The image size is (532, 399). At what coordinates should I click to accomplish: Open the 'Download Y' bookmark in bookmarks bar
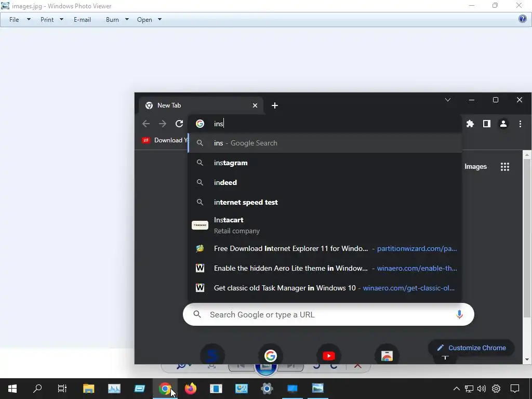coord(165,140)
